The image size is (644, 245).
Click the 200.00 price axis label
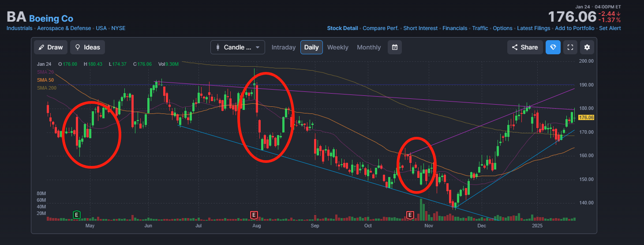(x=586, y=61)
